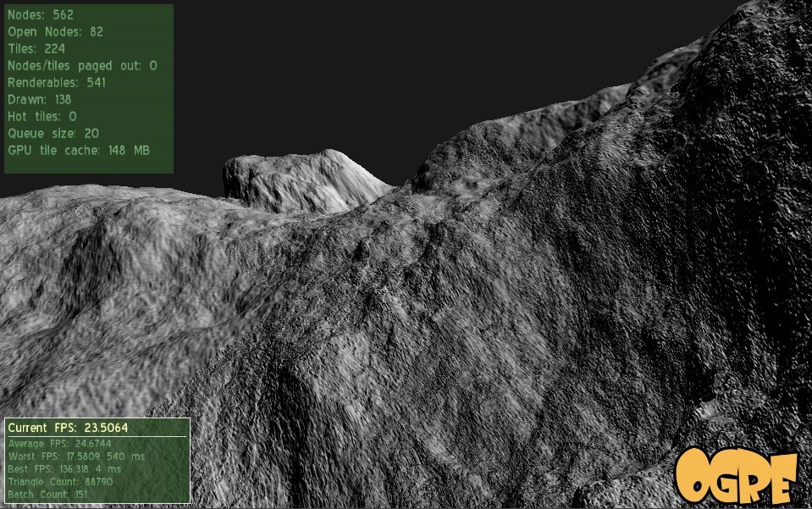Click 'Nodes/tiles paged out: 0' line
The height and width of the screenshot is (509, 812).
[x=82, y=66]
